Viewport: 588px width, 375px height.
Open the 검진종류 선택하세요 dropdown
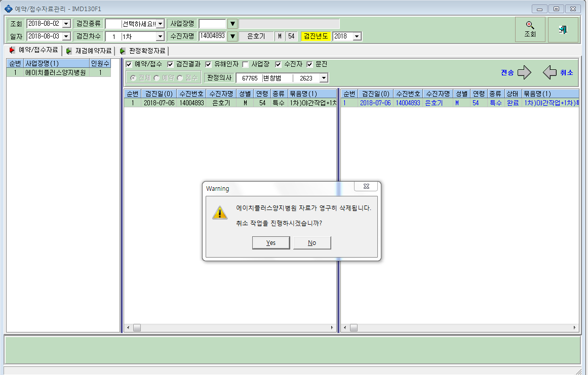pyautogui.click(x=160, y=24)
